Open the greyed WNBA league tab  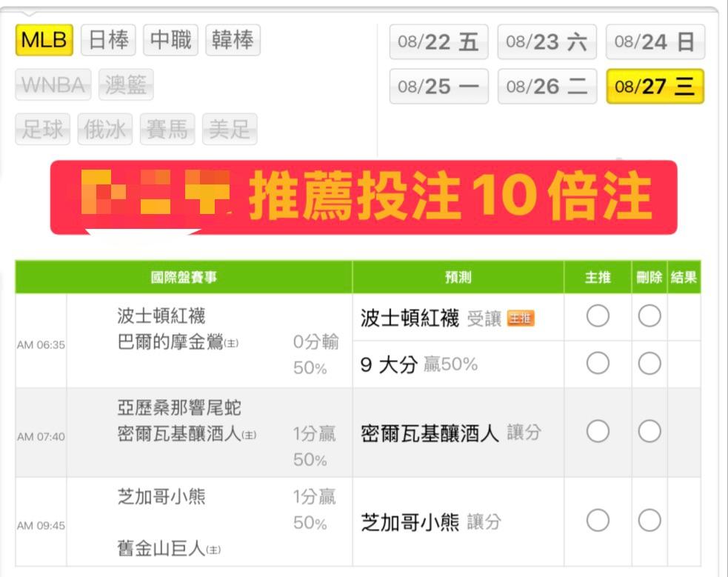(53, 84)
